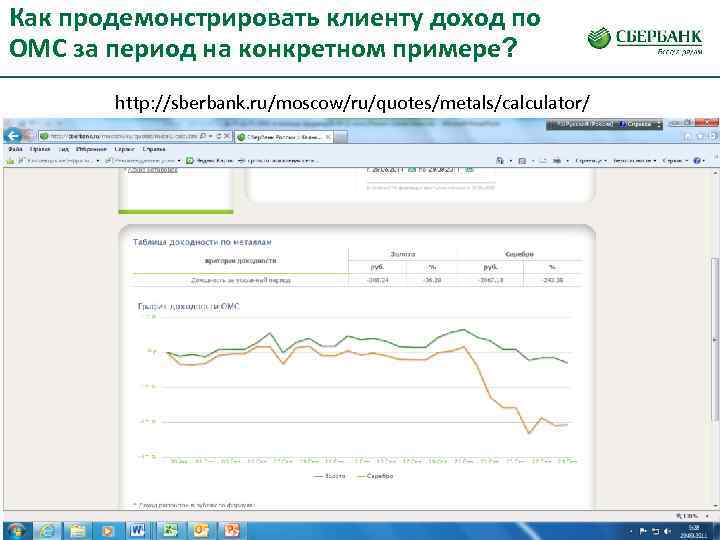Open favorites via the title area star
Screen dimensions: 720x540
click(x=701, y=136)
